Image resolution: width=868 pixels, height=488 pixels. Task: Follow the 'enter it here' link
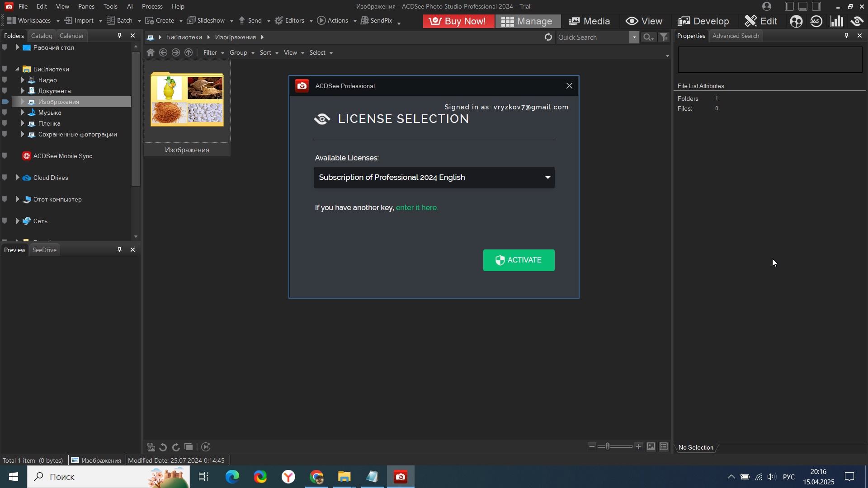(416, 208)
